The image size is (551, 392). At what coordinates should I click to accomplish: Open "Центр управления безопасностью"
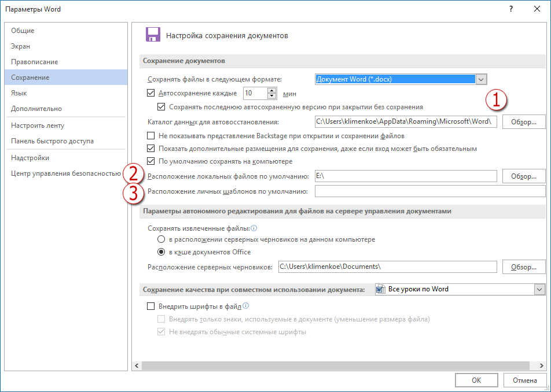coord(66,173)
